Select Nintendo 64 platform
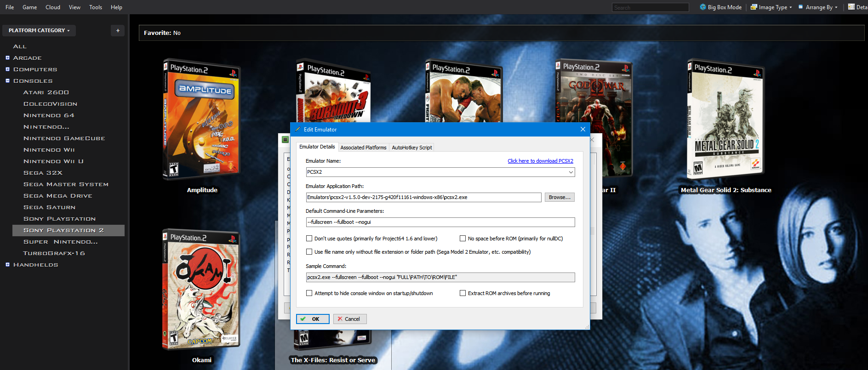The height and width of the screenshot is (370, 868). pos(49,115)
